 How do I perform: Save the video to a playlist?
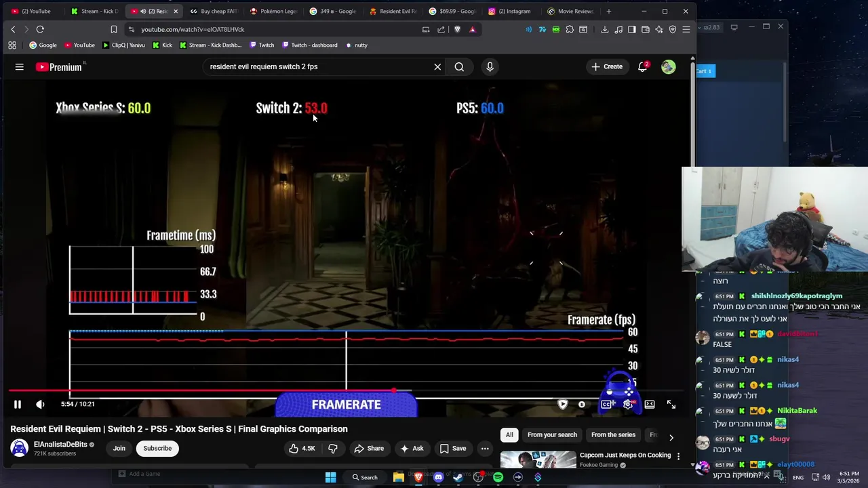453,448
